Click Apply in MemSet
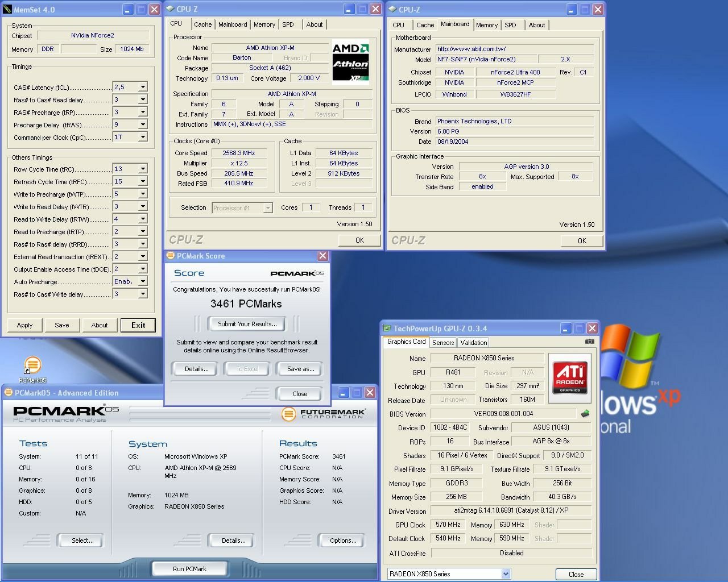The width and height of the screenshot is (728, 582). (x=24, y=325)
